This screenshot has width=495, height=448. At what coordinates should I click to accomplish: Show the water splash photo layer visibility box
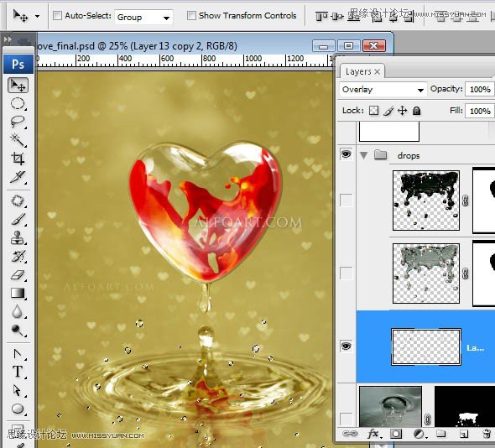346,419
